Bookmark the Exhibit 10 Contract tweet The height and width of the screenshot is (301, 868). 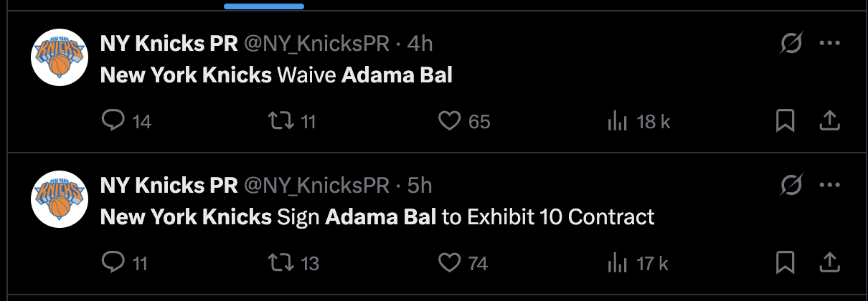[x=786, y=263]
